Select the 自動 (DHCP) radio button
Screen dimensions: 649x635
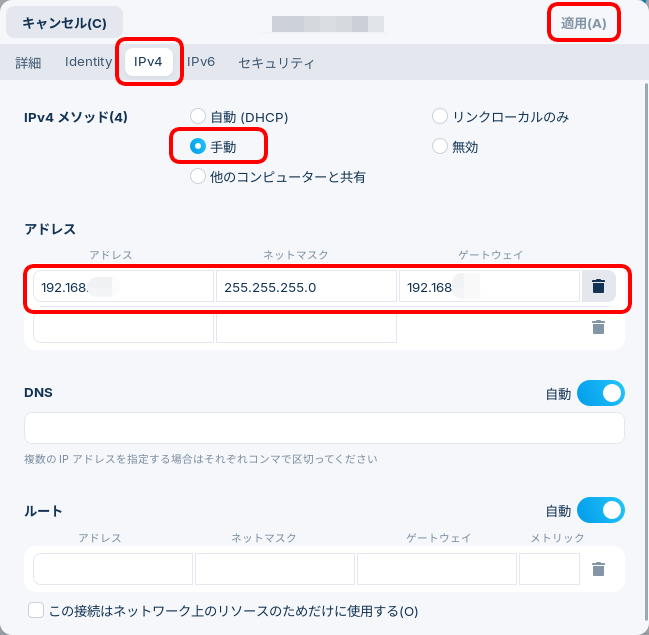click(198, 116)
